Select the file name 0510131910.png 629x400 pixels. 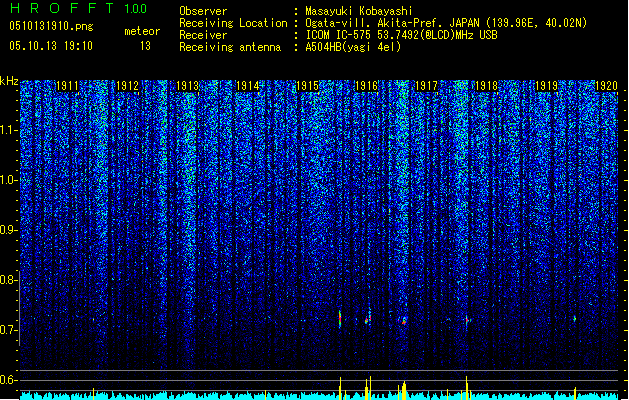[x=51, y=26]
